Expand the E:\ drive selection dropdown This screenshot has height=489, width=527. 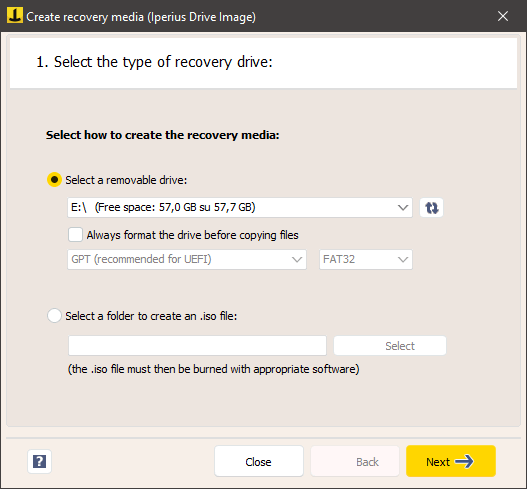[x=240, y=208]
